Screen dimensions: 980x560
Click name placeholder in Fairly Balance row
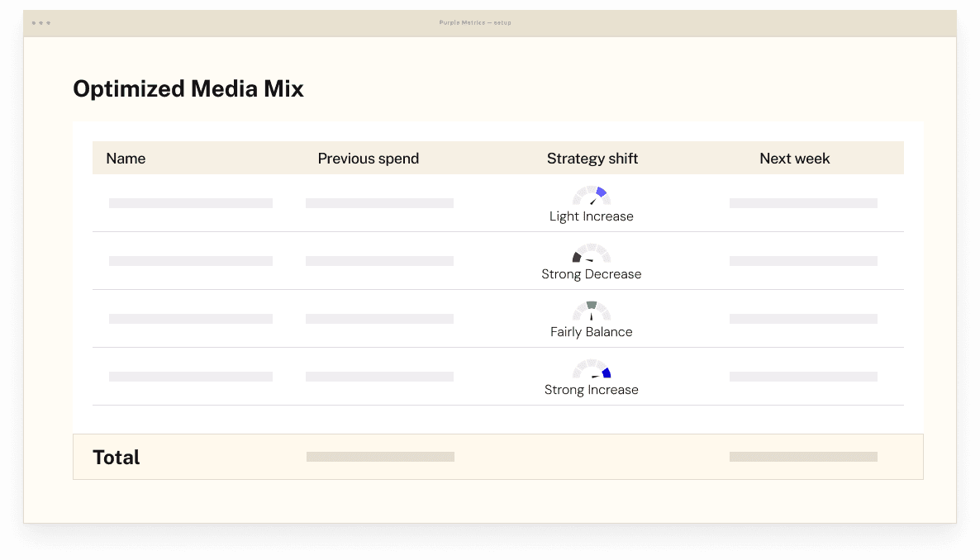[191, 319]
